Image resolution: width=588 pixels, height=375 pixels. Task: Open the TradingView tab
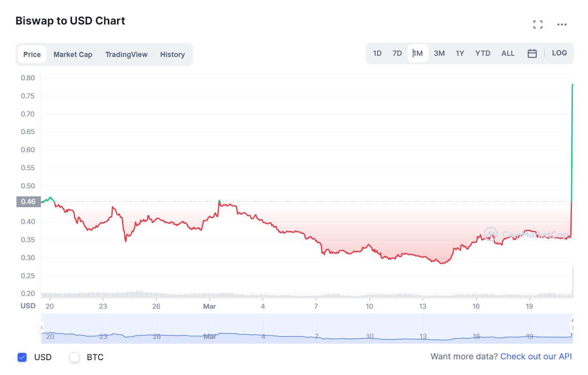126,54
